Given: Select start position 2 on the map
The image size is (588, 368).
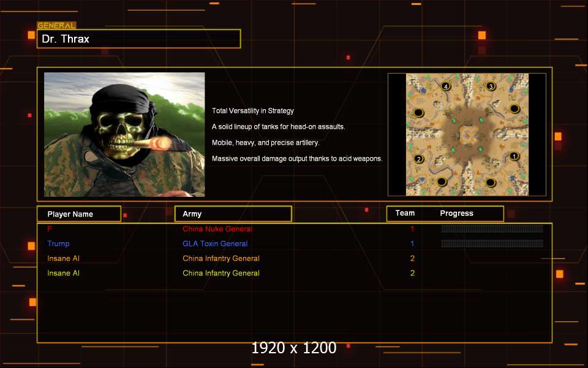Looking at the screenshot, I should 419,159.
